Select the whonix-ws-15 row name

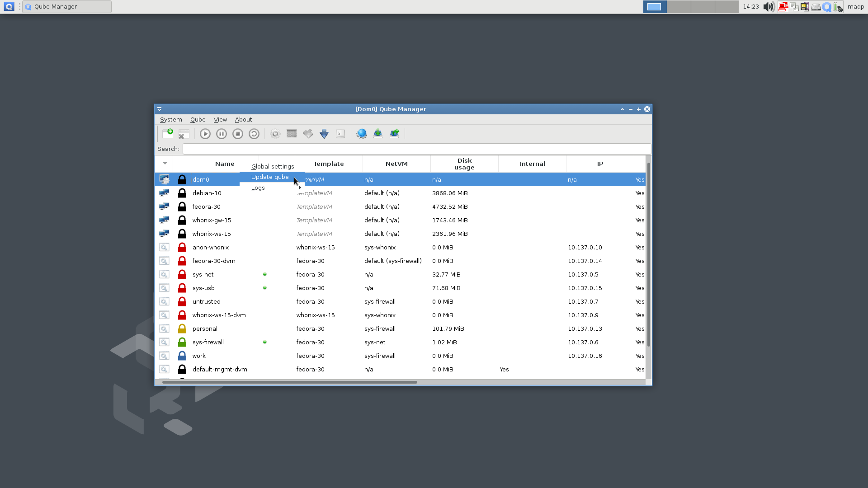[x=212, y=234]
